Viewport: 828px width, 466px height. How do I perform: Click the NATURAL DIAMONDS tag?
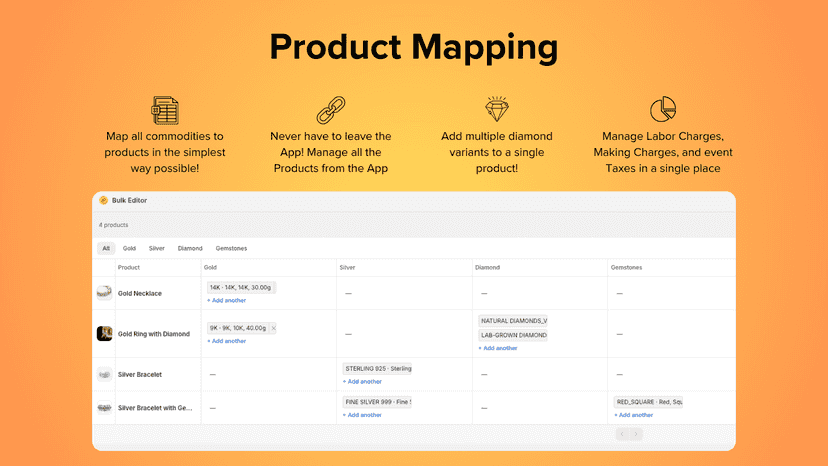point(513,321)
